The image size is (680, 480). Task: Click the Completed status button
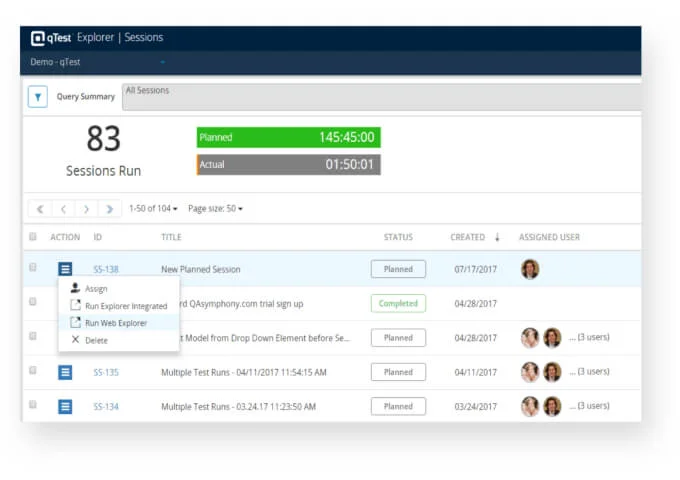coord(398,303)
